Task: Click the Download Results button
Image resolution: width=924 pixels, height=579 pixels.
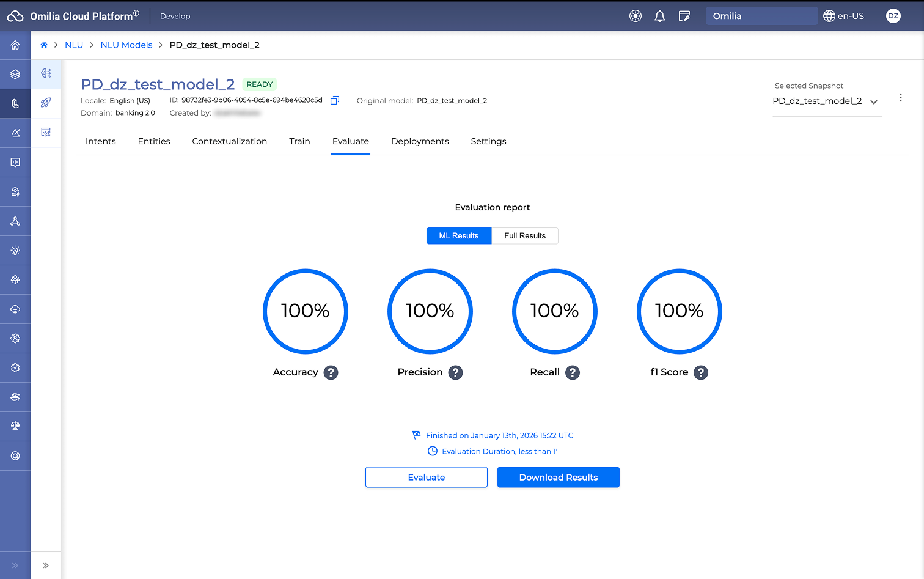Action: click(558, 478)
